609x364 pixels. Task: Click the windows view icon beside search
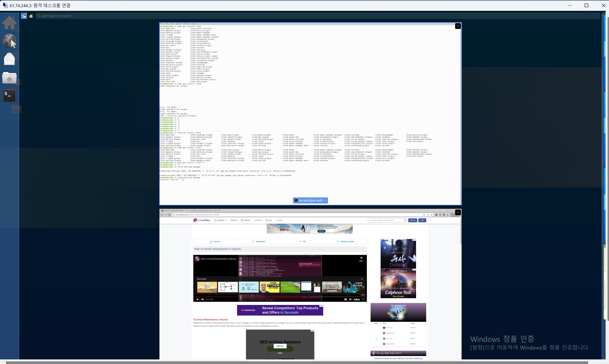coord(24,16)
